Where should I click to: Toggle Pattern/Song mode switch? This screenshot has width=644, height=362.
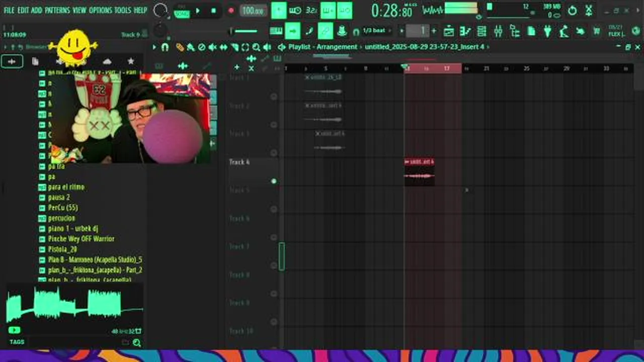181,11
